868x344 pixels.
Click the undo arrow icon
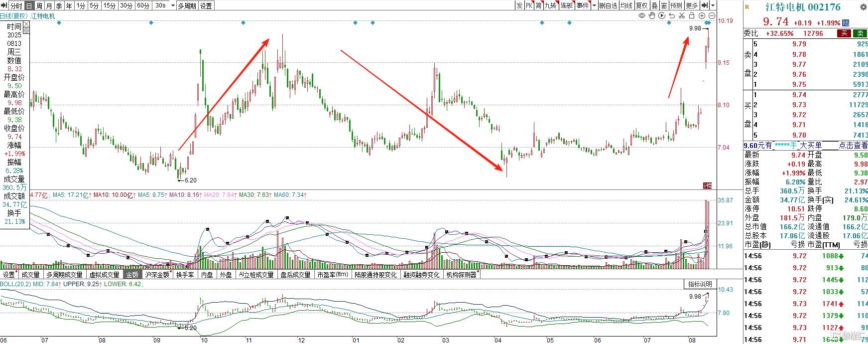pyautogui.click(x=671, y=16)
